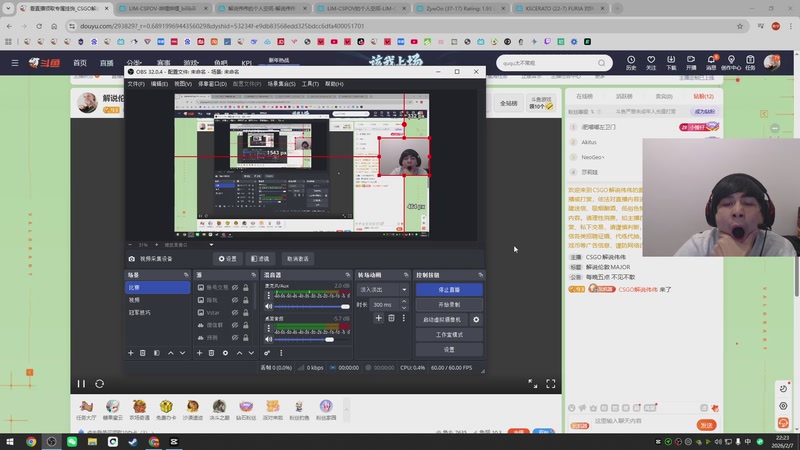The height and width of the screenshot is (450, 800).
Task: Move selected scene up in Scenes toolbar
Action: point(170,353)
